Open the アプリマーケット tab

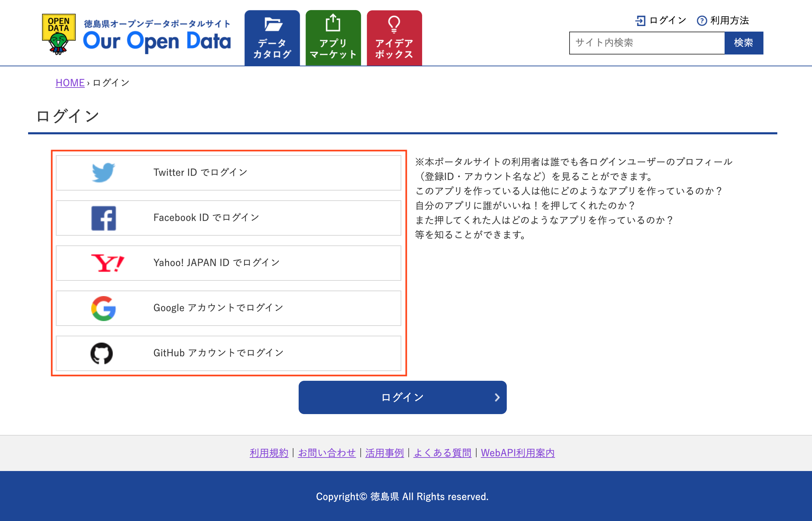[x=333, y=38]
